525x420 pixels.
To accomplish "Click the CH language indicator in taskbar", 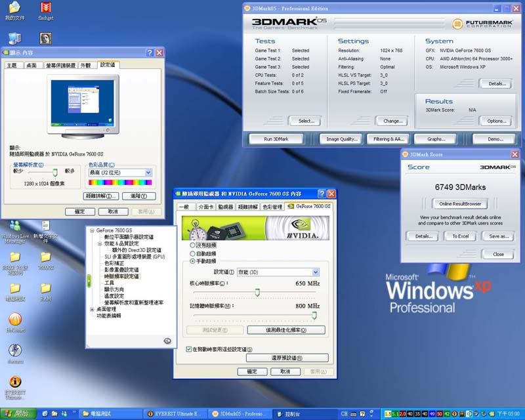I will (344, 414).
